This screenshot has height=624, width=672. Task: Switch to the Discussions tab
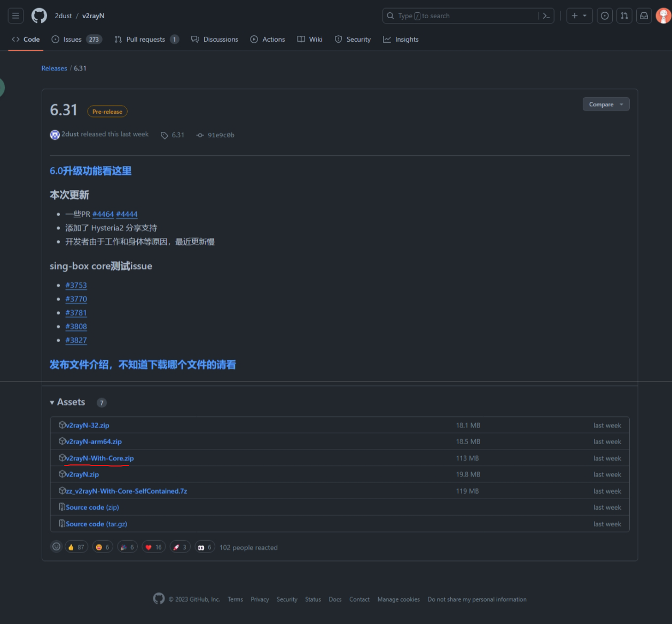215,40
